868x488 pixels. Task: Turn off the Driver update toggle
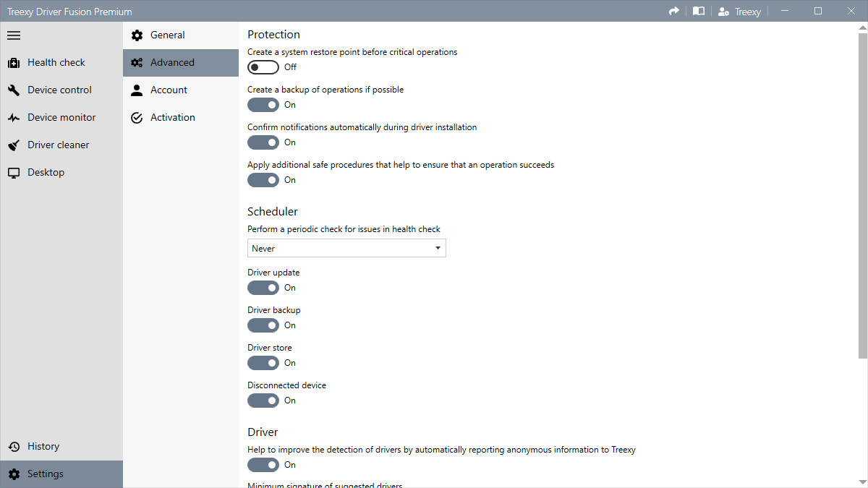pyautogui.click(x=263, y=288)
